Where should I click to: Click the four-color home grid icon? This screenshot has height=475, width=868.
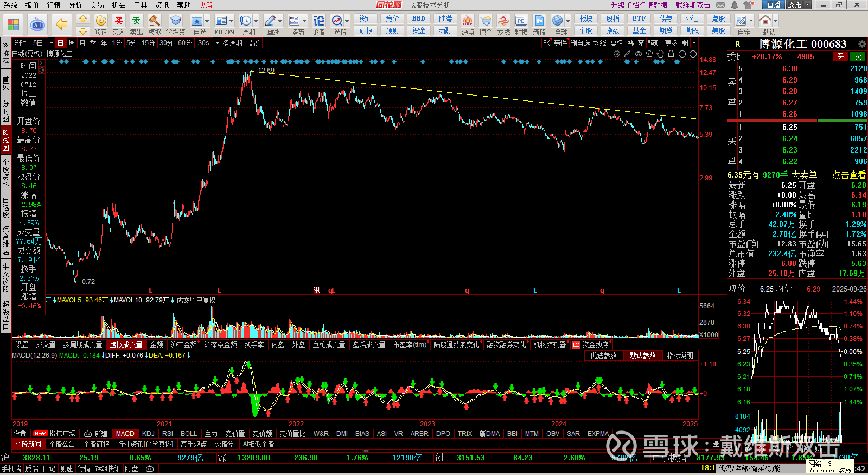tap(13, 24)
